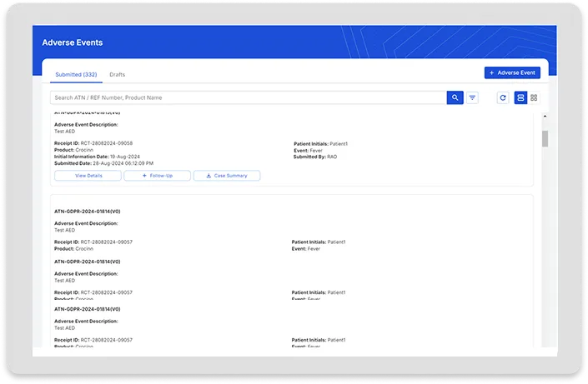588x384 pixels.
Task: Click the Case Summary button
Action: 227,176
